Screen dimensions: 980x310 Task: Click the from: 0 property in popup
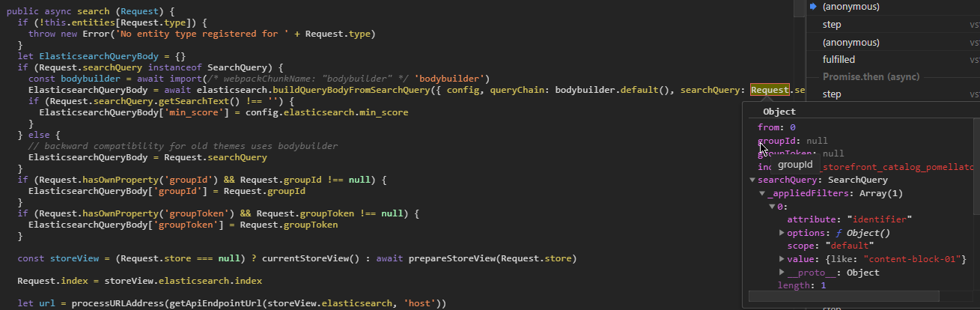[x=776, y=127]
